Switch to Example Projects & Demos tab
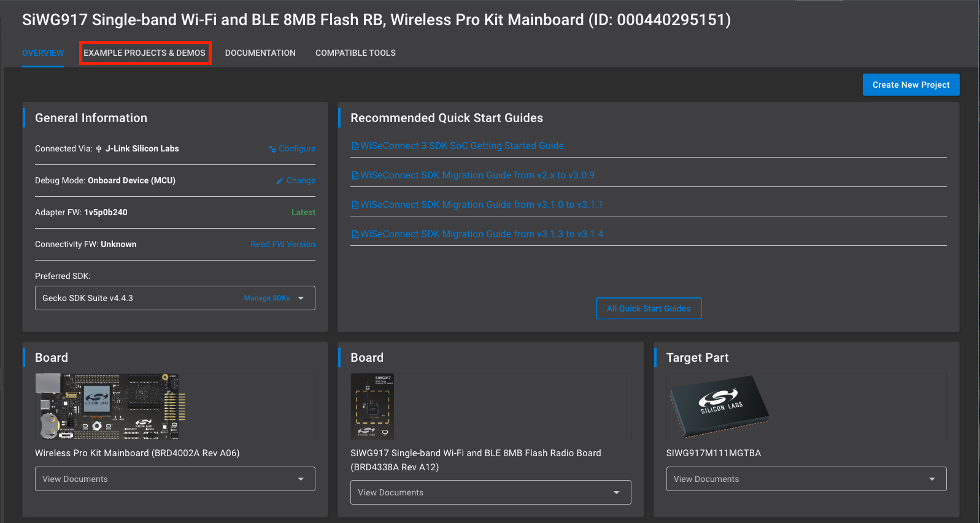This screenshot has width=980, height=523. point(145,53)
